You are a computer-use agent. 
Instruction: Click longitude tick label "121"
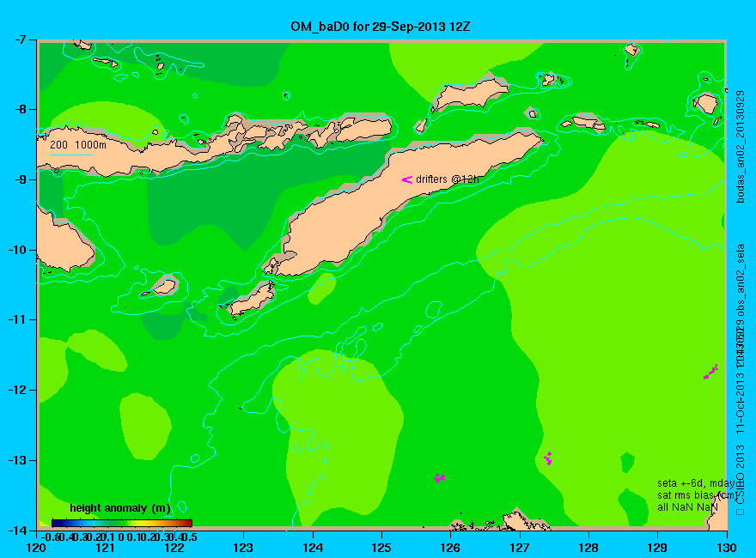tap(106, 548)
